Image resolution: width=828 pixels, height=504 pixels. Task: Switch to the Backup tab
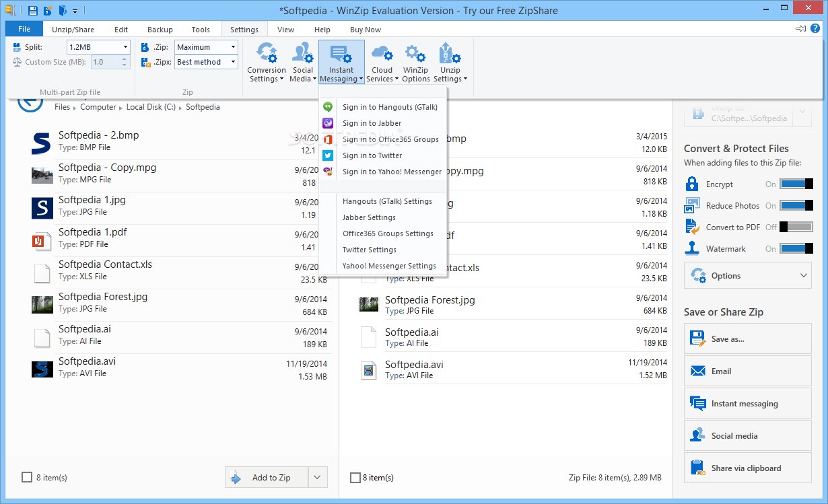tap(160, 30)
